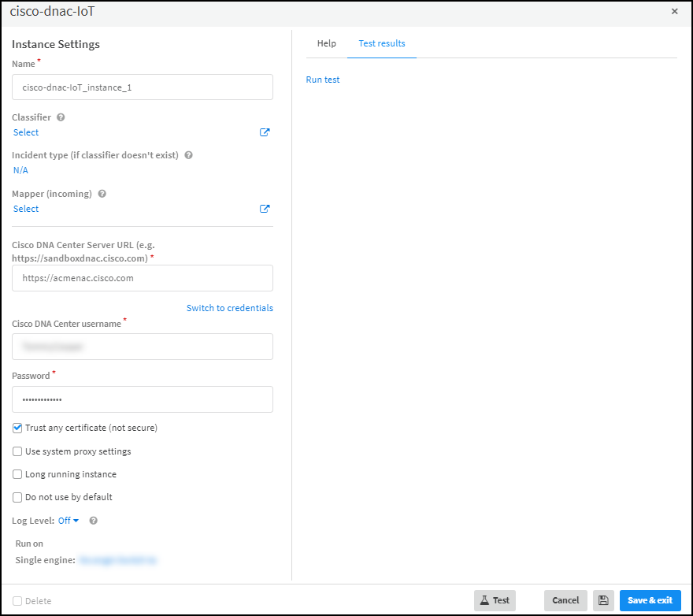Click the floppy disk save icon

[x=603, y=600]
